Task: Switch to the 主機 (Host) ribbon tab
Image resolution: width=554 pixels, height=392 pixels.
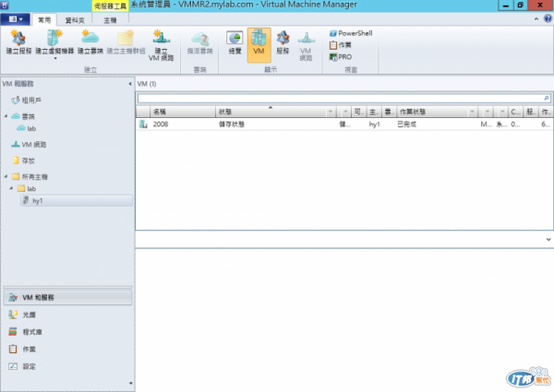Action: coord(110,20)
